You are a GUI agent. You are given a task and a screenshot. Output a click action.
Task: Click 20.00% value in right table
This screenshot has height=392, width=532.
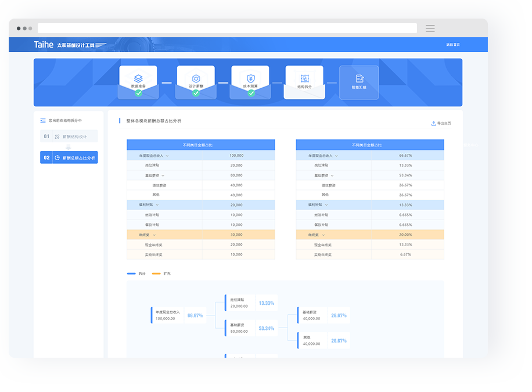pos(405,235)
